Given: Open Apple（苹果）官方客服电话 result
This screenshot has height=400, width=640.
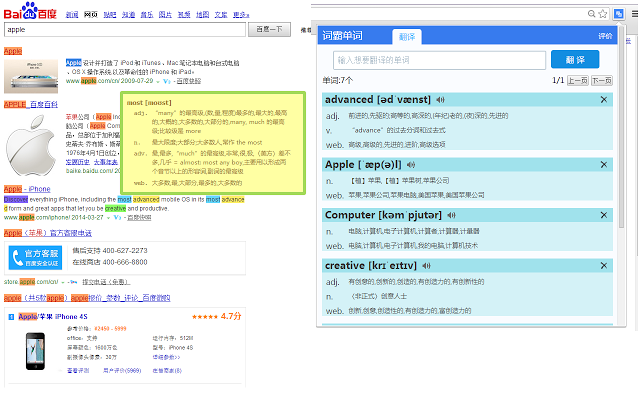Looking at the screenshot, I should [48, 233].
